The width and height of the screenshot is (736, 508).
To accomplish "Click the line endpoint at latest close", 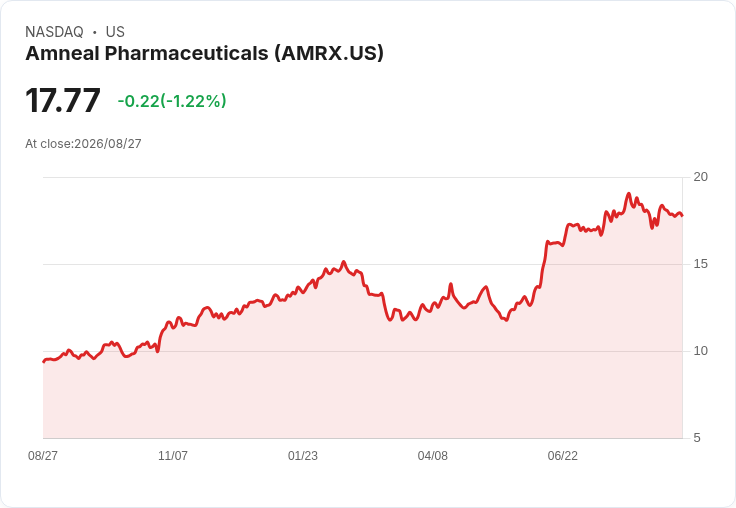I will pyautogui.click(x=682, y=216).
